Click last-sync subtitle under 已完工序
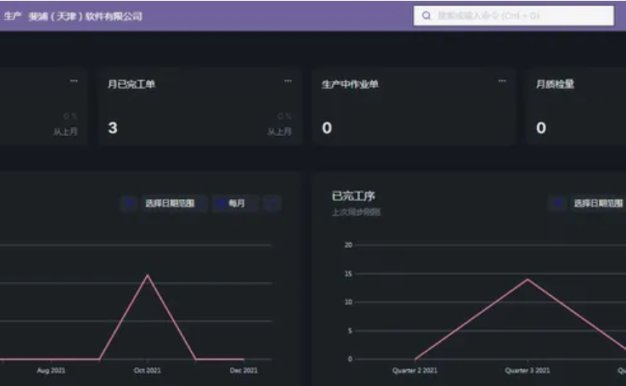 click(x=356, y=212)
